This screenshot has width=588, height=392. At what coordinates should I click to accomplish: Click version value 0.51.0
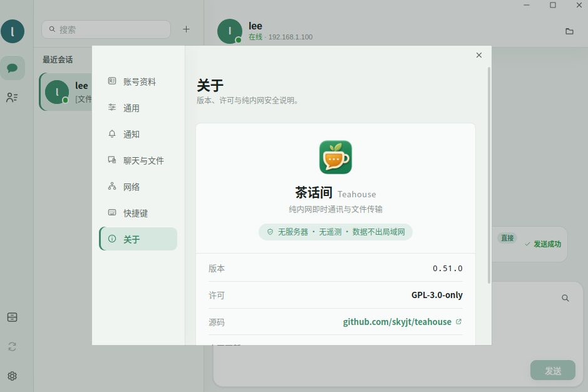447,269
